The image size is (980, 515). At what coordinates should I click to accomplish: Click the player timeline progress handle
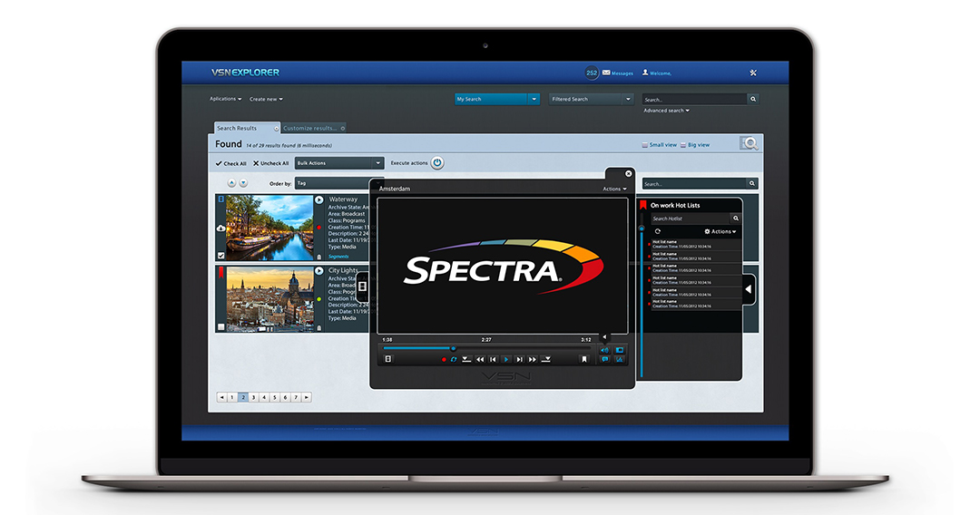(453, 348)
